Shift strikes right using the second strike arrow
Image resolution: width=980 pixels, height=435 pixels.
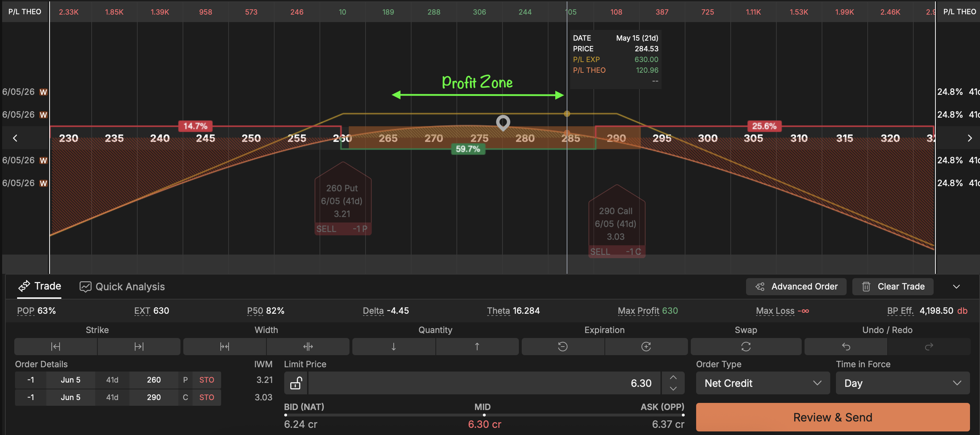[139, 347]
